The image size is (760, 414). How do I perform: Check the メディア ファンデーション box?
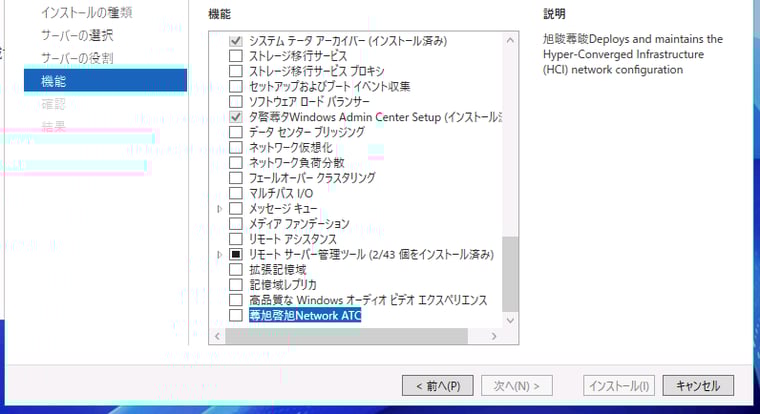click(x=236, y=223)
